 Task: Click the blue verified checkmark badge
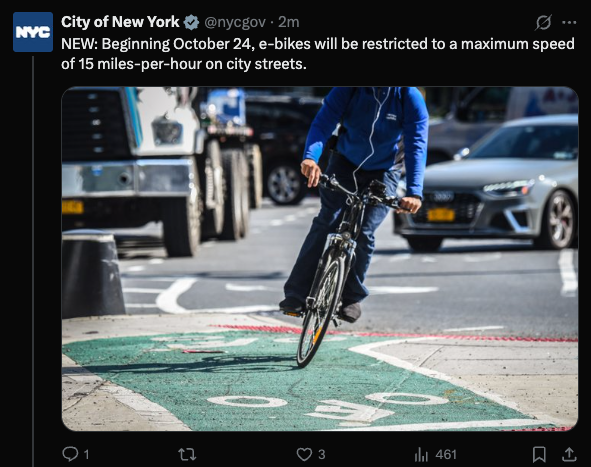pyautogui.click(x=191, y=22)
